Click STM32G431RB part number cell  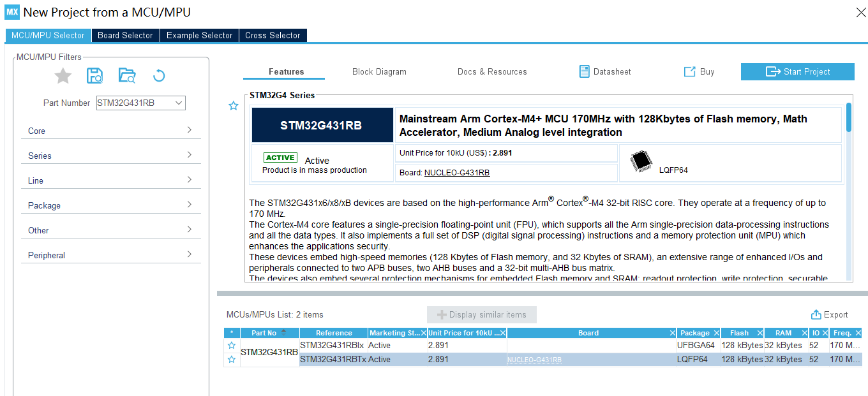tap(269, 352)
